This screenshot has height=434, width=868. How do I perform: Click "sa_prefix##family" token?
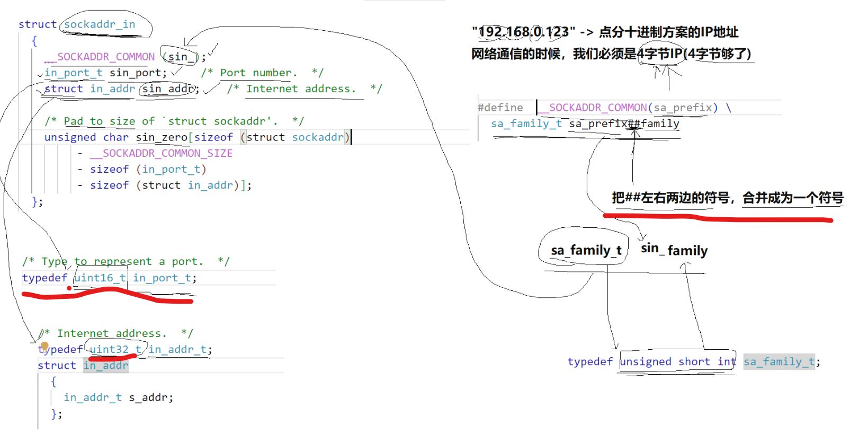click(x=624, y=123)
